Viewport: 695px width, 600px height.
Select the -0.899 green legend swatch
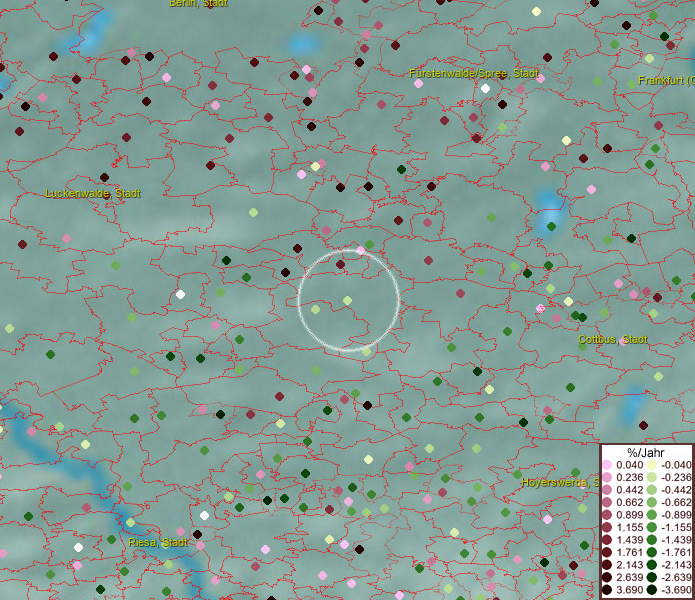coord(652,515)
